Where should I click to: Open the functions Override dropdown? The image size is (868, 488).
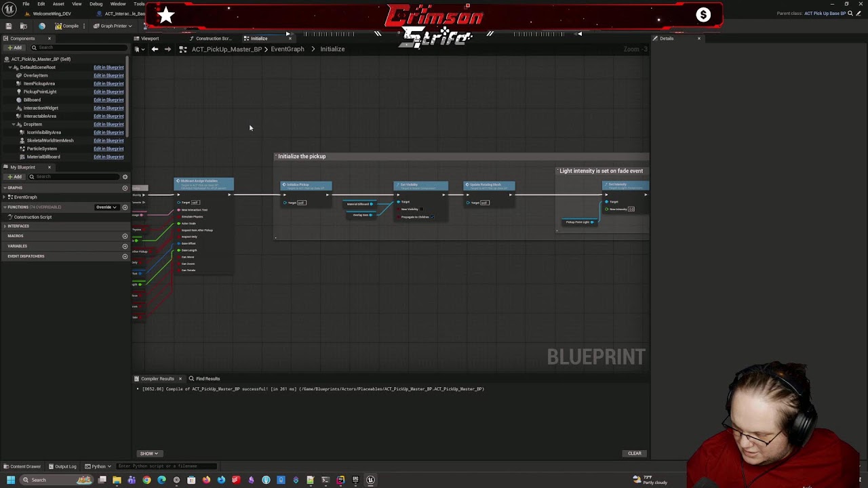click(106, 207)
